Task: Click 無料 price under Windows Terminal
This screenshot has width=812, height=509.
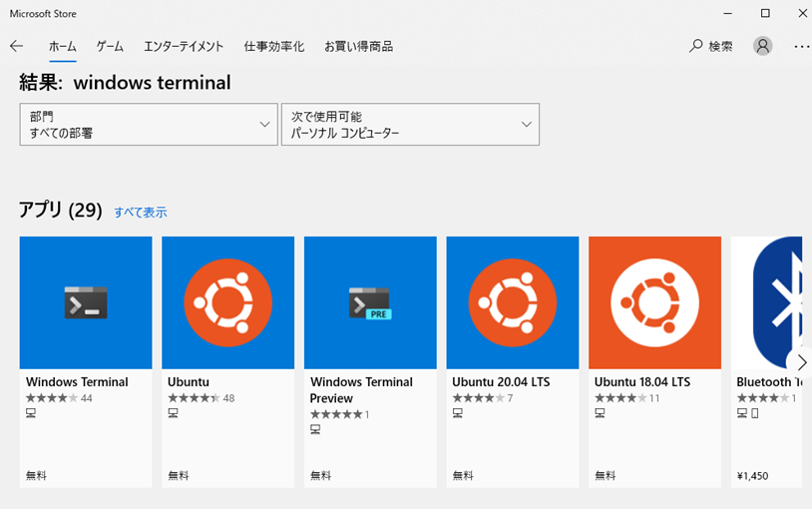Action: [36, 475]
